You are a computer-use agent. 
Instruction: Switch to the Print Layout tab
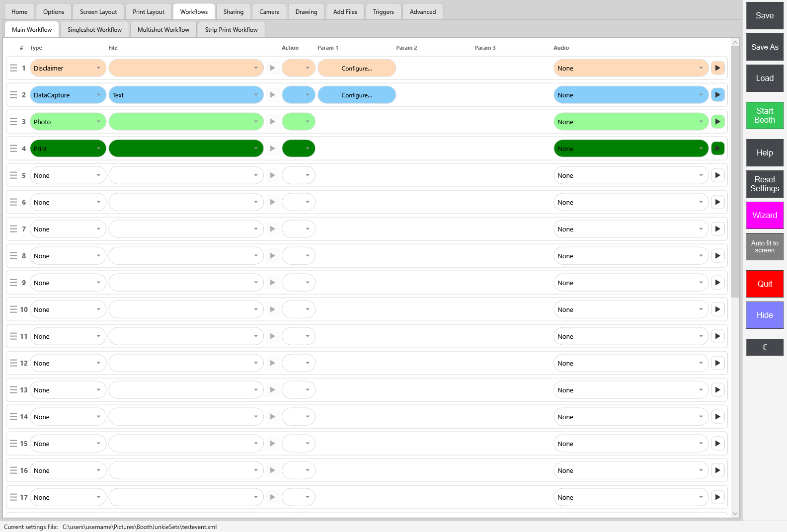click(149, 12)
